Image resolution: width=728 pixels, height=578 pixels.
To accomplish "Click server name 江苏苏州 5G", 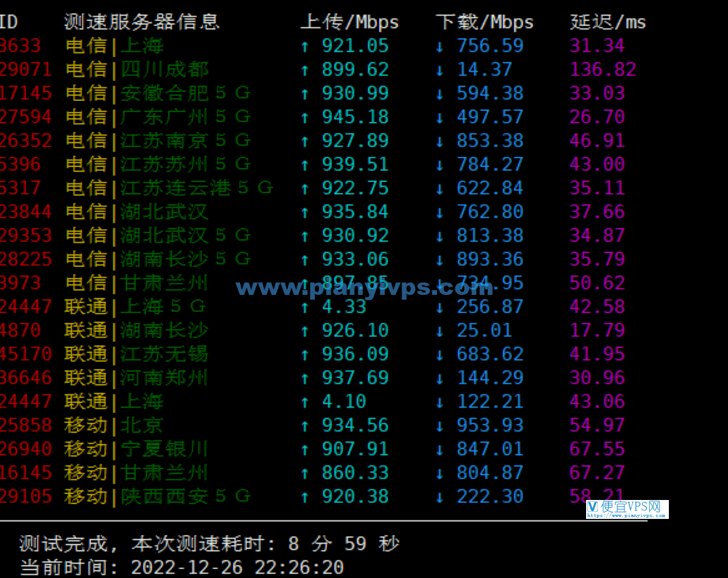I will click(186, 164).
